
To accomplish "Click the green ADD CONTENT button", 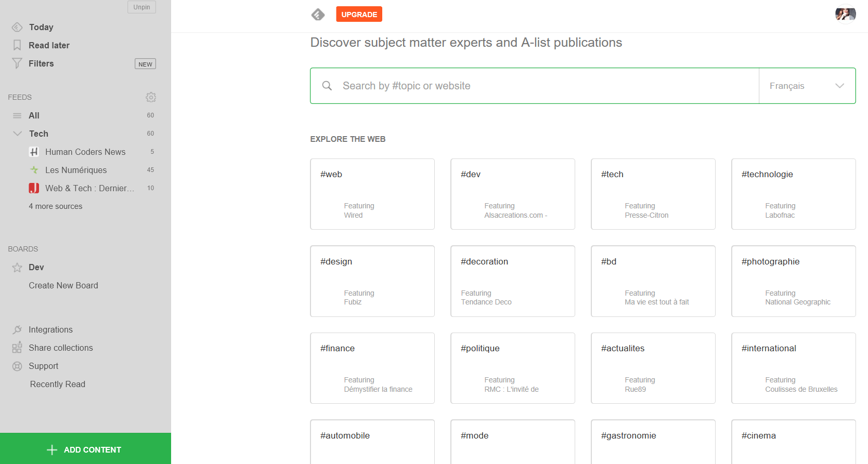I will 85,448.
